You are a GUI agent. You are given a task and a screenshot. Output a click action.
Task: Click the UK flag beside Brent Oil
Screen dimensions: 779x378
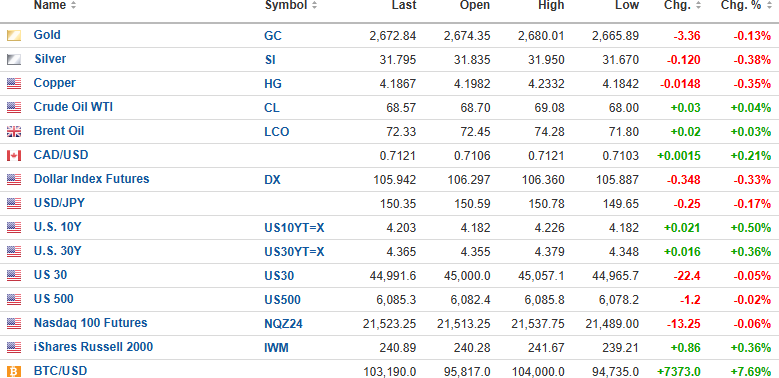[14, 132]
